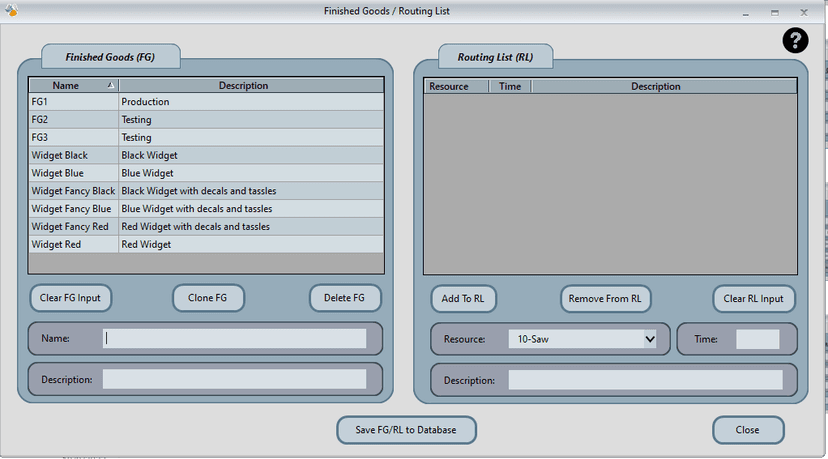Focus the FG Name input field

click(x=234, y=339)
